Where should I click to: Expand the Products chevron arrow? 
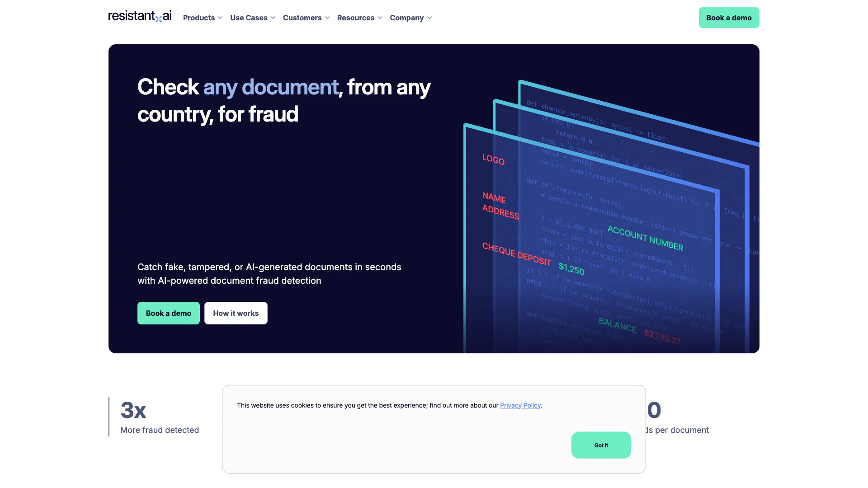[220, 18]
